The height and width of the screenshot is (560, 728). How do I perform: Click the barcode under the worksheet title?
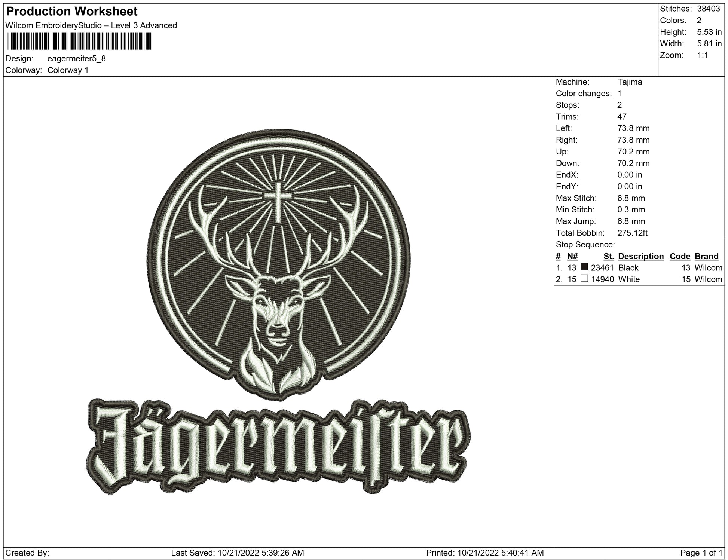coord(79,41)
